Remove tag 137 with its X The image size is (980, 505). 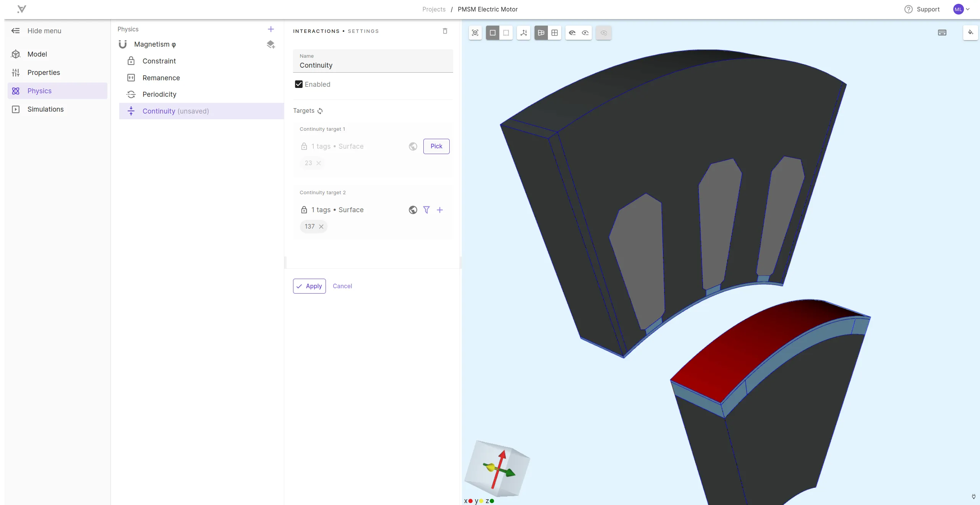click(x=321, y=227)
